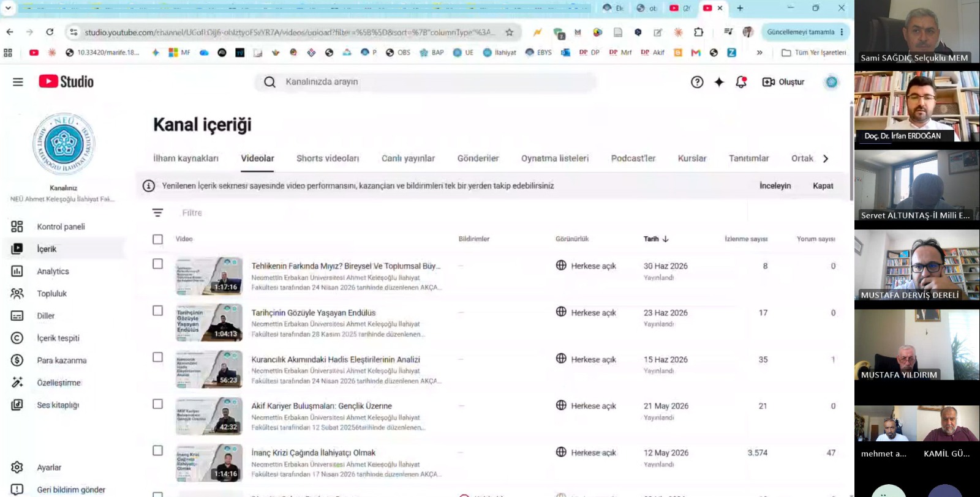Open the Studio help question mark icon
980x497 pixels.
coord(697,82)
